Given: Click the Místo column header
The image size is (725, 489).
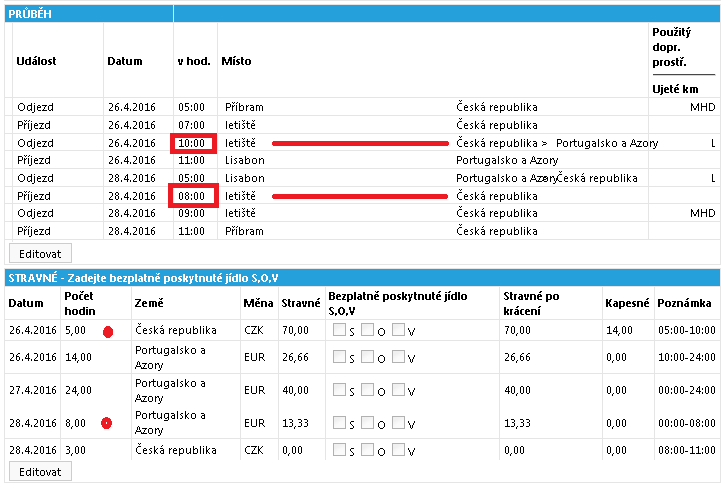Looking at the screenshot, I should (236, 61).
